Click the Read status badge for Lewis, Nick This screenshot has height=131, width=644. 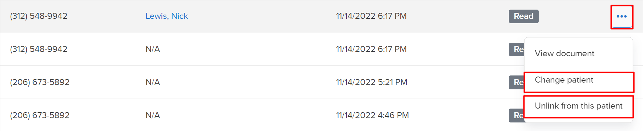point(523,16)
